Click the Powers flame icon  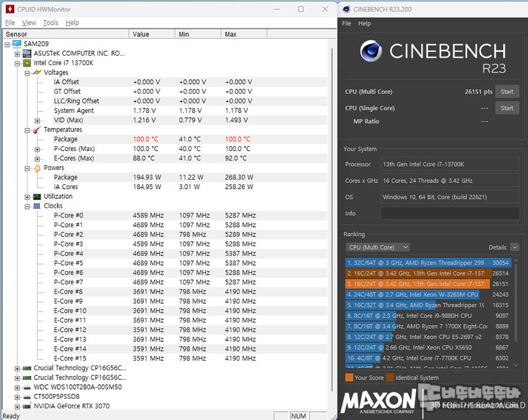point(37,168)
